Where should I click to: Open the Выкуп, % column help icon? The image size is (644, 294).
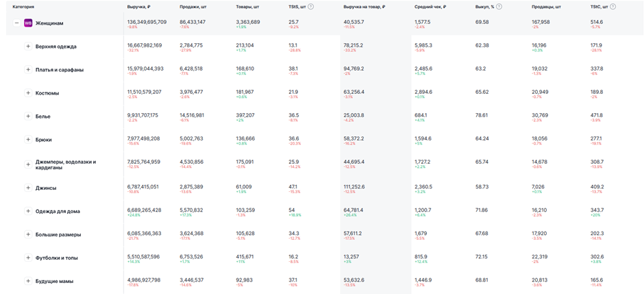click(x=499, y=7)
